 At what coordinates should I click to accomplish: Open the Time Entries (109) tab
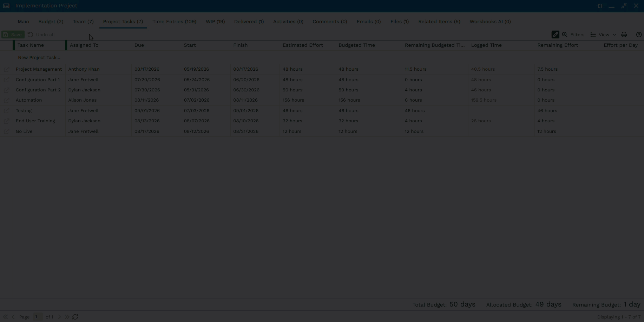pos(175,21)
